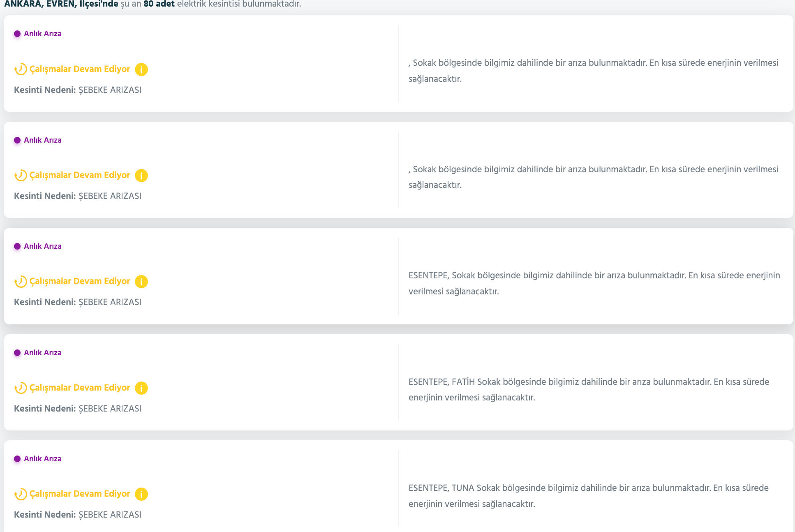Click Anlık Arıza label in ESENTEPE, FATİH card

(43, 353)
